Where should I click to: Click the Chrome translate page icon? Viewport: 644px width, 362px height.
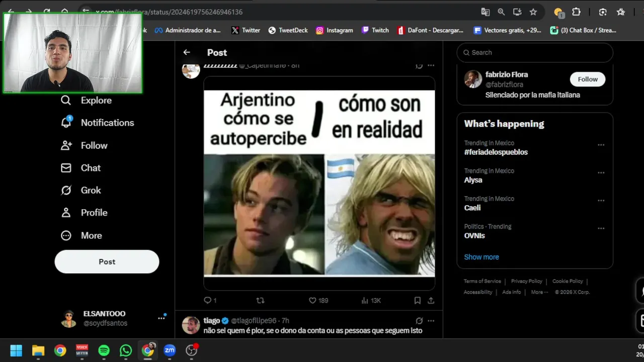(485, 12)
